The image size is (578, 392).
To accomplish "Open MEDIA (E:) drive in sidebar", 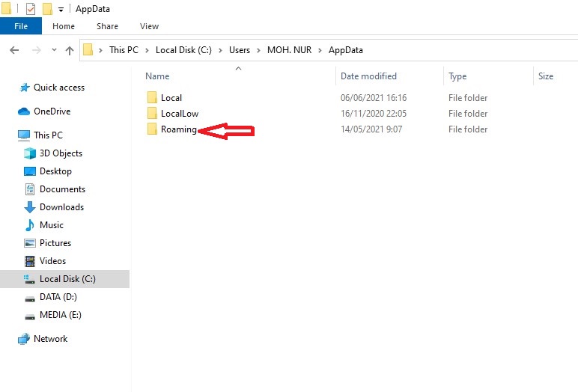I will (x=61, y=315).
